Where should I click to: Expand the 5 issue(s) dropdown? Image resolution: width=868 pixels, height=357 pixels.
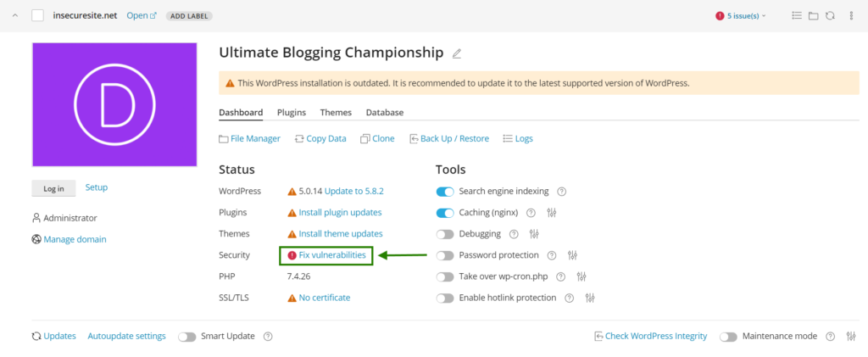point(741,16)
